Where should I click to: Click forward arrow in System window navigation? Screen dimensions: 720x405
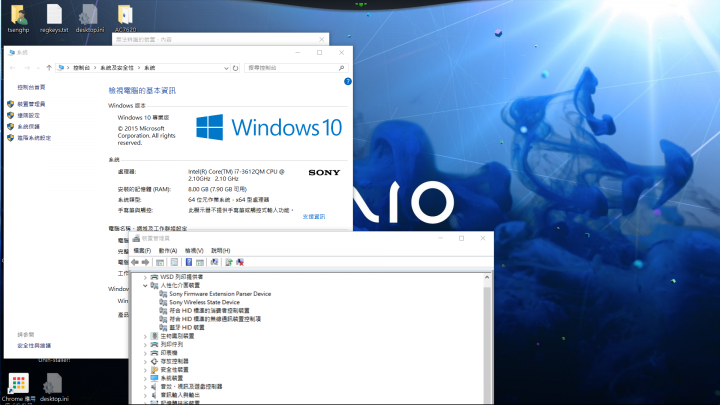27,68
